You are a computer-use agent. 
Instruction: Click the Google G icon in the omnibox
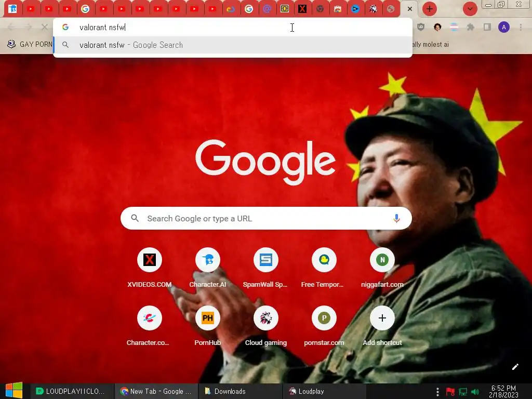pos(65,27)
